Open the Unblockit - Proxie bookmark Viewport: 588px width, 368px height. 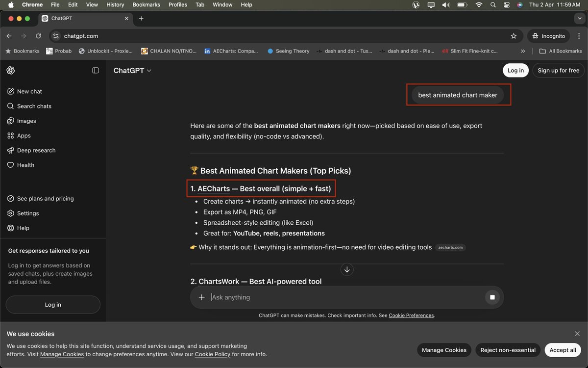point(107,51)
